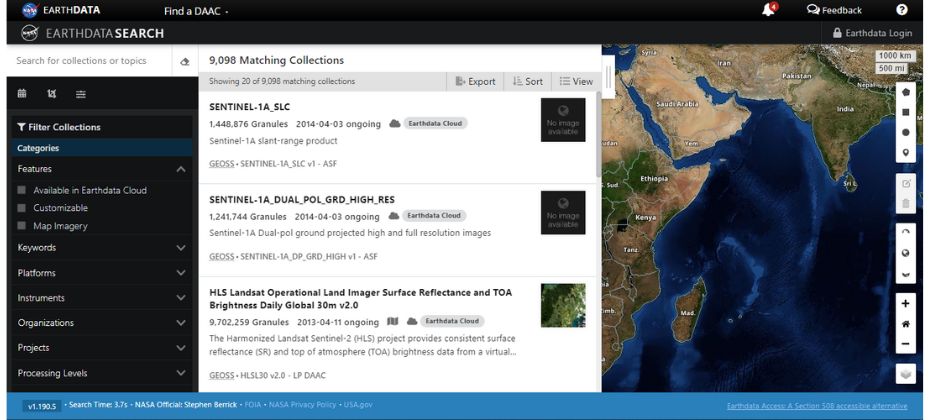The image size is (930, 420).
Task: Click in the Search for collections field
Action: click(x=89, y=61)
